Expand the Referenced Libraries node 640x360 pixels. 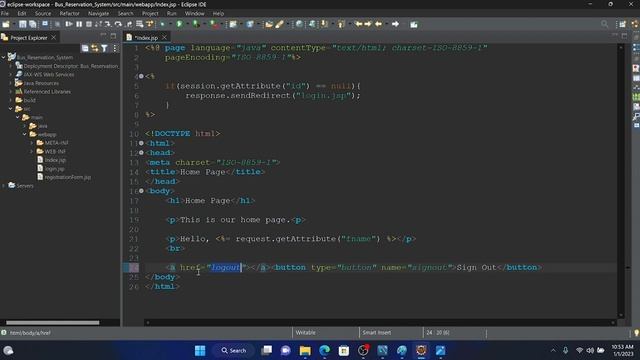[11, 91]
